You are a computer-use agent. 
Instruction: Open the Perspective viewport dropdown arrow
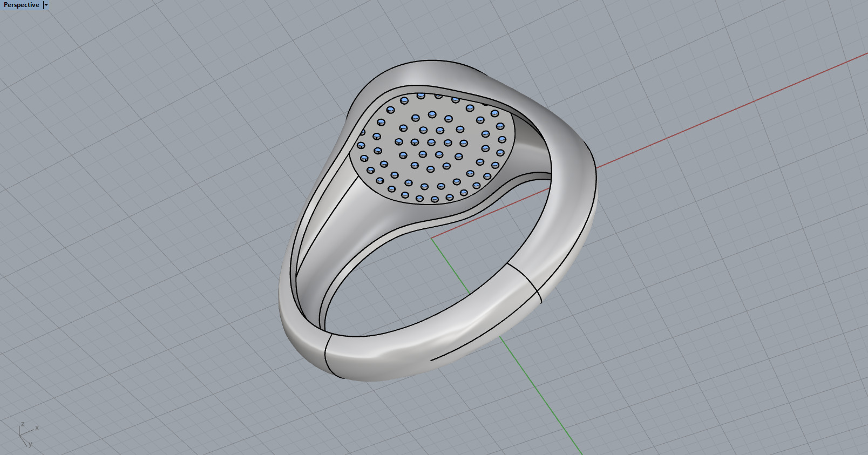[46, 5]
